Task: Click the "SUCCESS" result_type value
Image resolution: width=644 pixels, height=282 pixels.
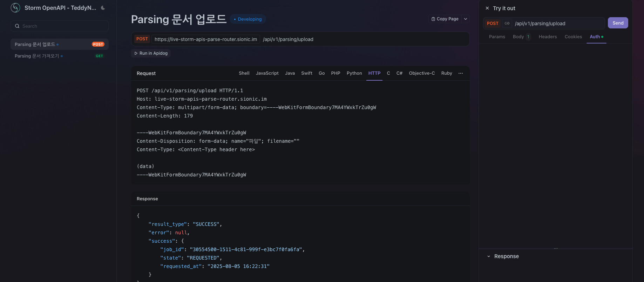Action: (x=206, y=224)
